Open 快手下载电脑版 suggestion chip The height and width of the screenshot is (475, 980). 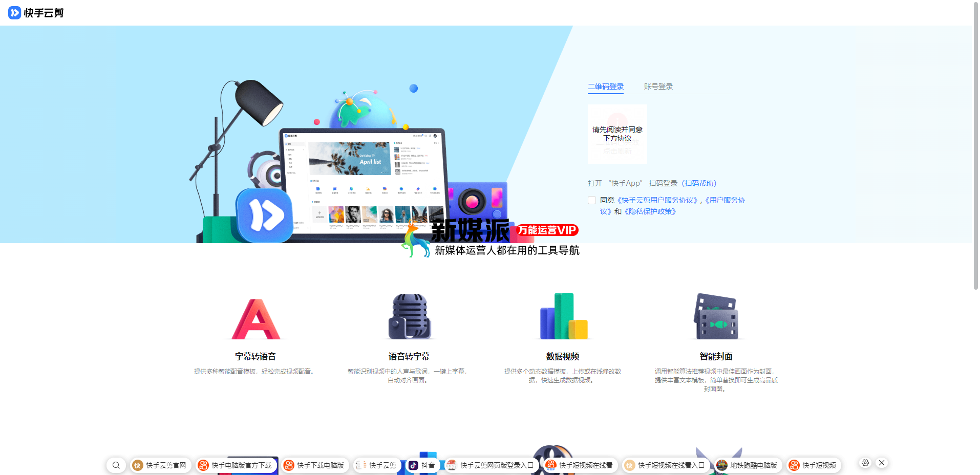tap(315, 465)
